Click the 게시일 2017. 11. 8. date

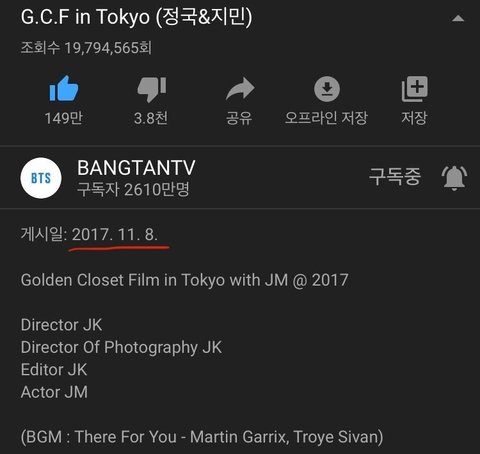click(x=89, y=234)
